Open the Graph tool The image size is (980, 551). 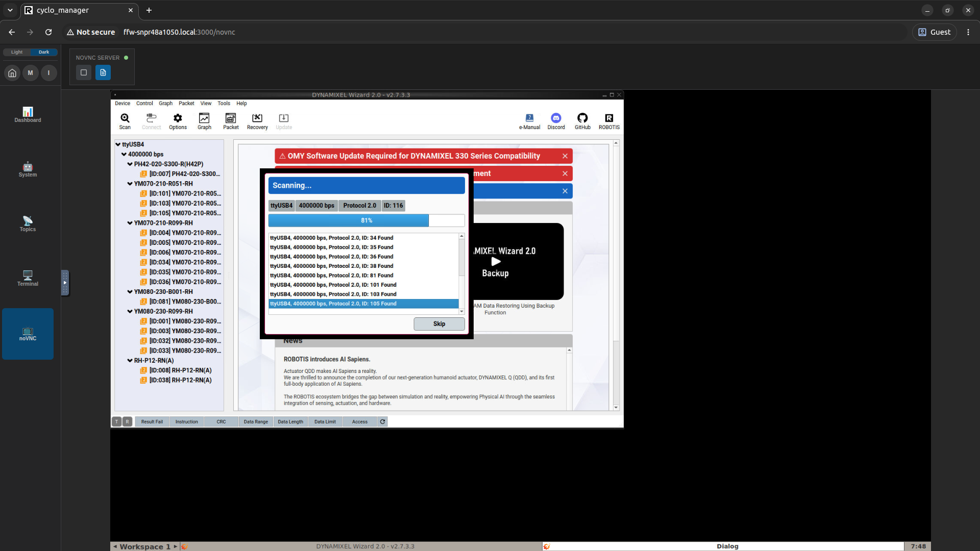pyautogui.click(x=204, y=121)
